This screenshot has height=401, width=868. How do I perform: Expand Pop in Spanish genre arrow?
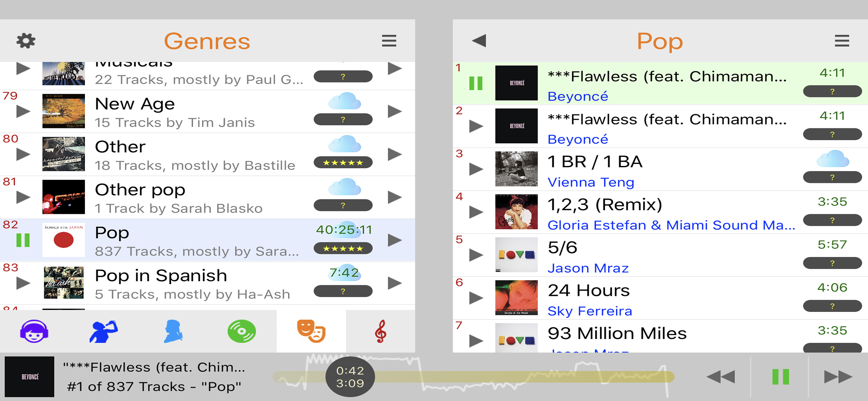[395, 283]
